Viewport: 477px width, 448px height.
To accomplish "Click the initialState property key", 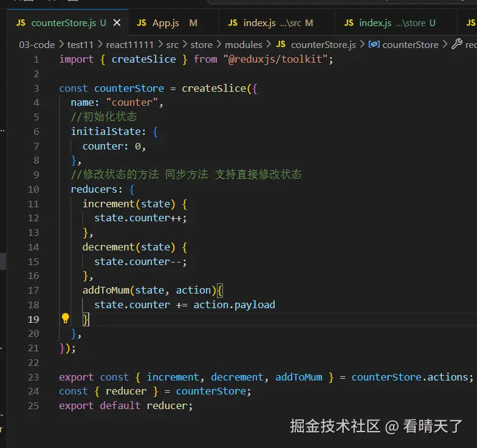I will point(106,131).
